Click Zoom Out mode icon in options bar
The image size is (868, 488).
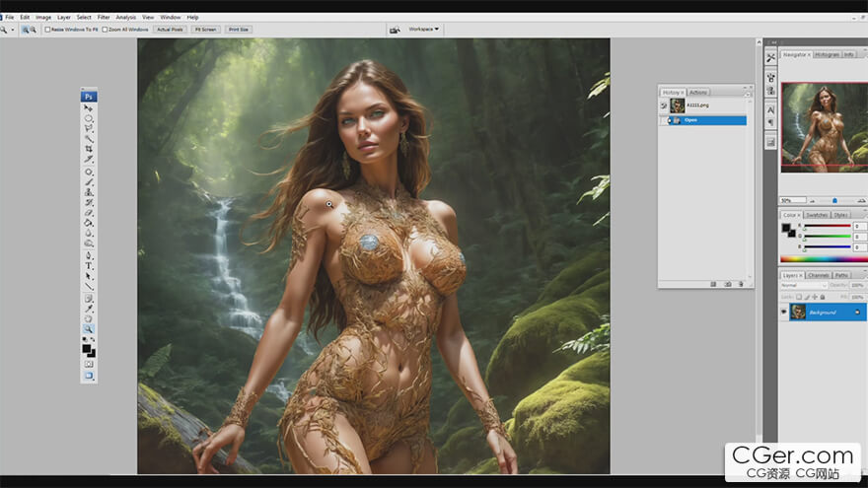click(x=33, y=30)
